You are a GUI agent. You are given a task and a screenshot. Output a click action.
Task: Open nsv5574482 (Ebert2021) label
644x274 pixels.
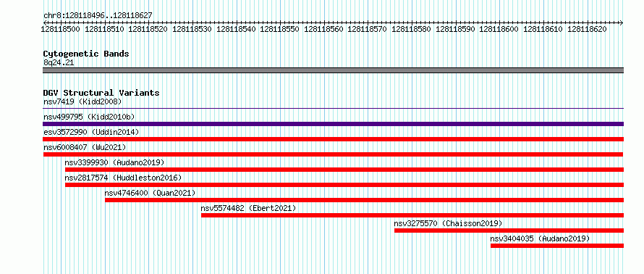[248, 208]
